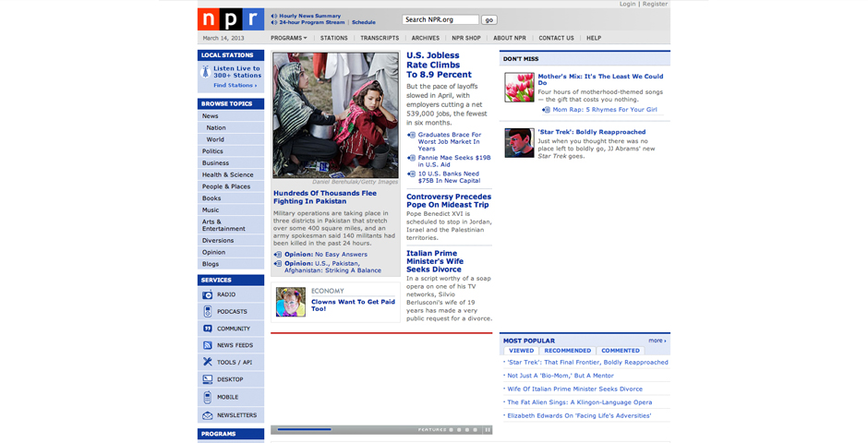Switch to the Commented tab

pyautogui.click(x=621, y=351)
